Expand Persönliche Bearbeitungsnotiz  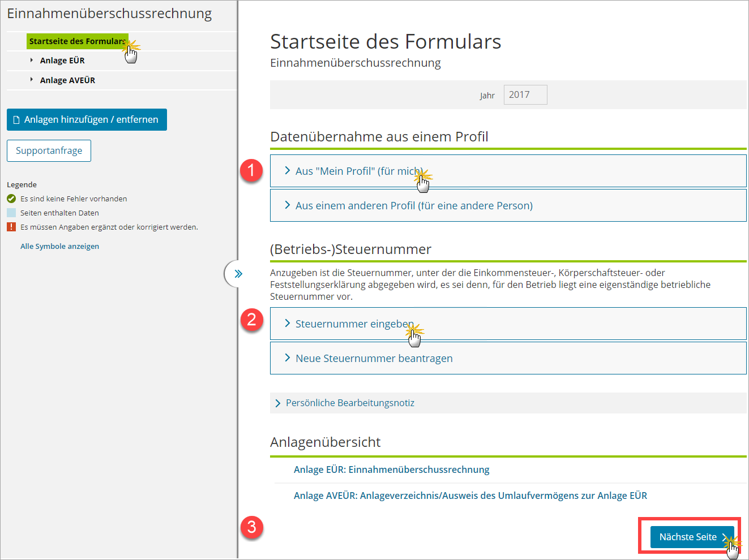pyautogui.click(x=349, y=403)
